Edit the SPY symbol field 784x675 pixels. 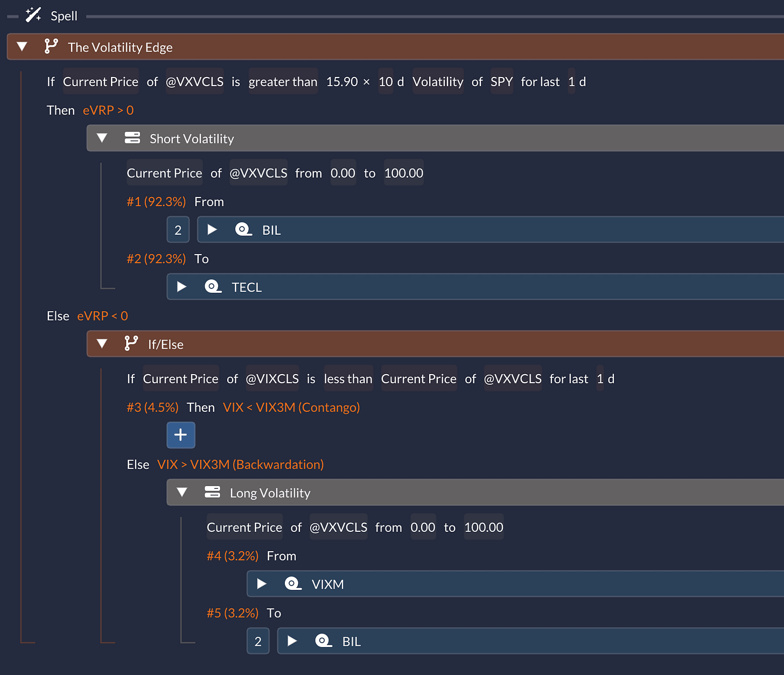[x=501, y=82]
